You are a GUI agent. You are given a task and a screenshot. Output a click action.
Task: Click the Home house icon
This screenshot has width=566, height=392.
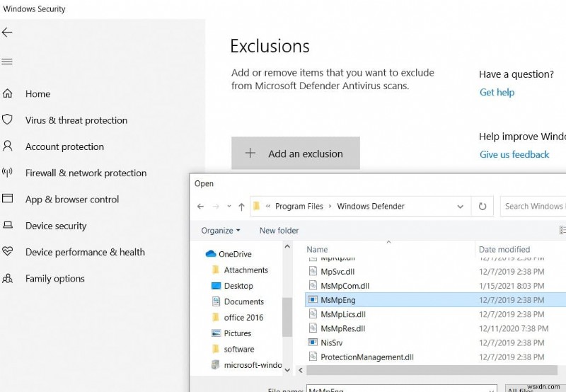(x=8, y=93)
